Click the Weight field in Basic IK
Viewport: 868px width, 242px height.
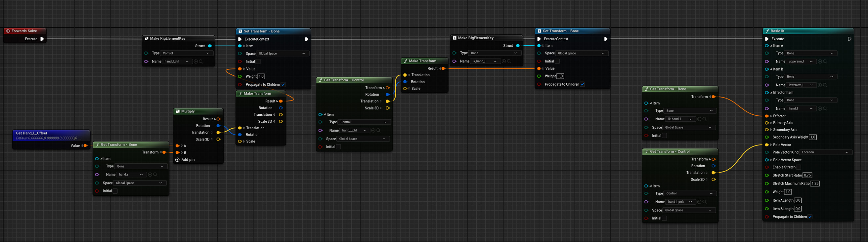point(788,192)
